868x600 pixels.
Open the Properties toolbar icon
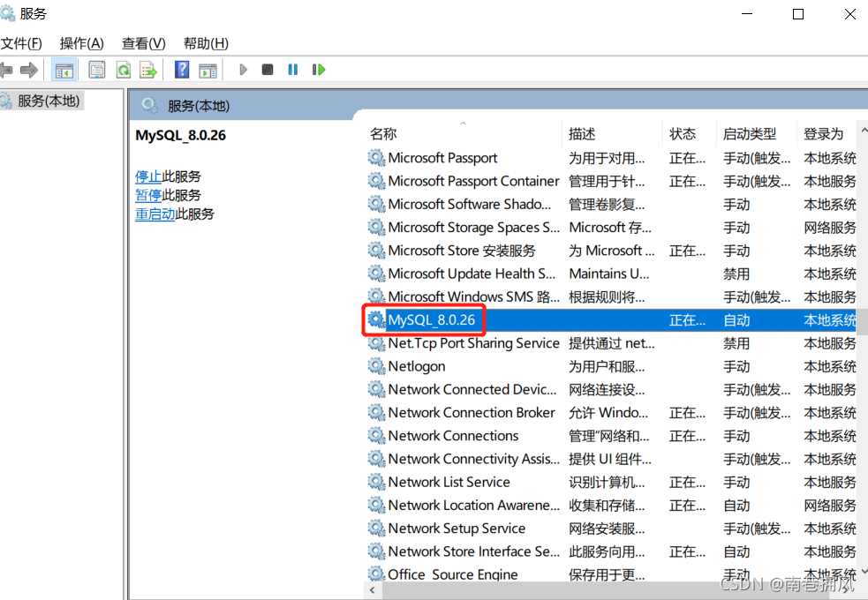point(97,70)
